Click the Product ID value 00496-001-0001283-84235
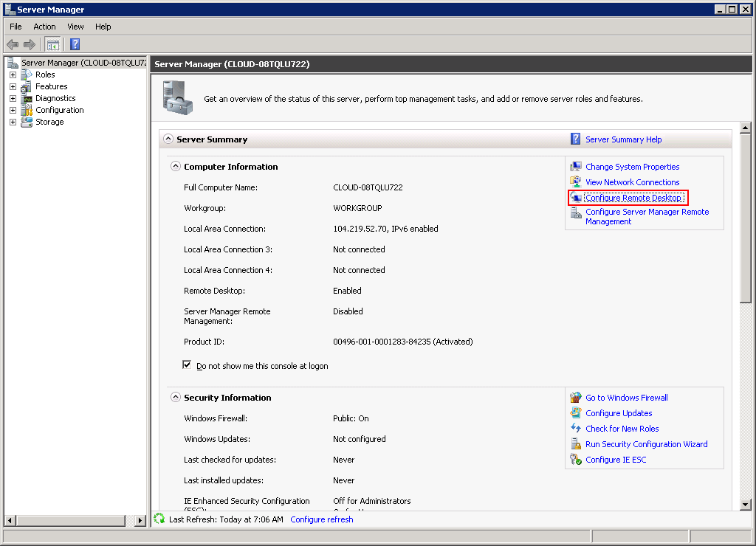This screenshot has width=756, height=546. pyautogui.click(x=382, y=342)
